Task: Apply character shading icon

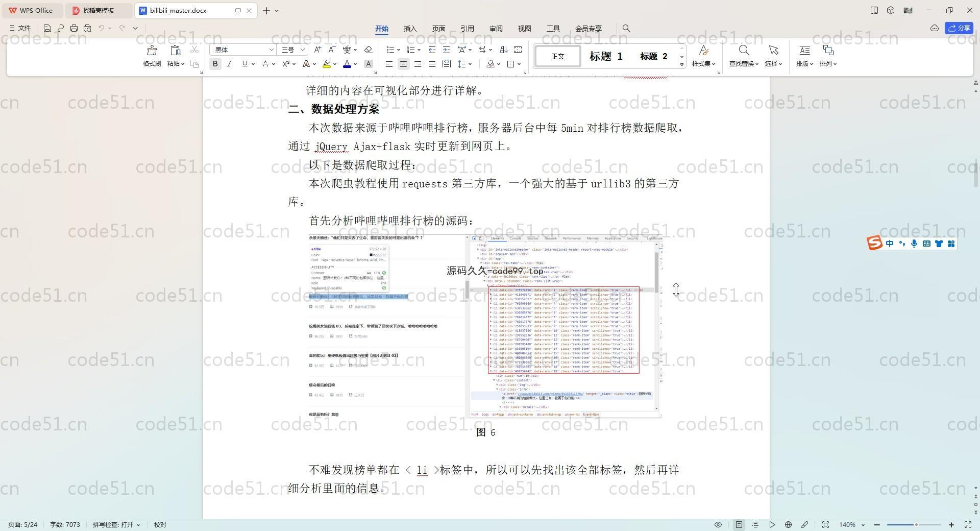Action: pos(368,64)
